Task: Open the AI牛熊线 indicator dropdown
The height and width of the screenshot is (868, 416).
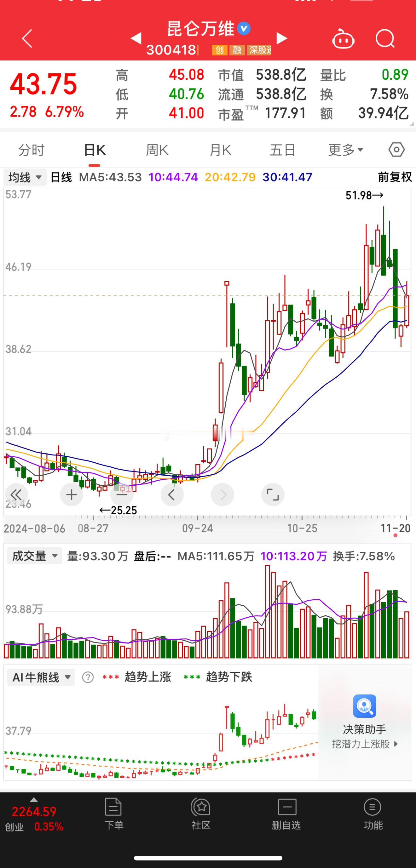Action: pyautogui.click(x=41, y=677)
